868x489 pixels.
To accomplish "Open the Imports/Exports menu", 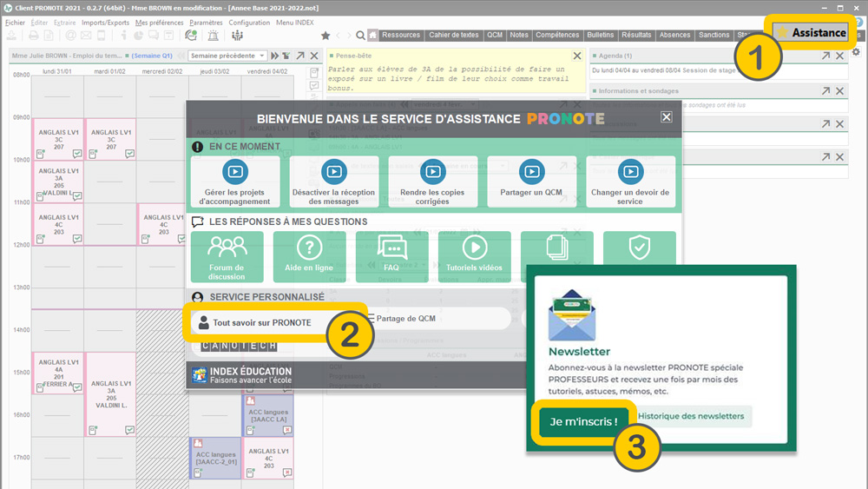I will coord(105,23).
